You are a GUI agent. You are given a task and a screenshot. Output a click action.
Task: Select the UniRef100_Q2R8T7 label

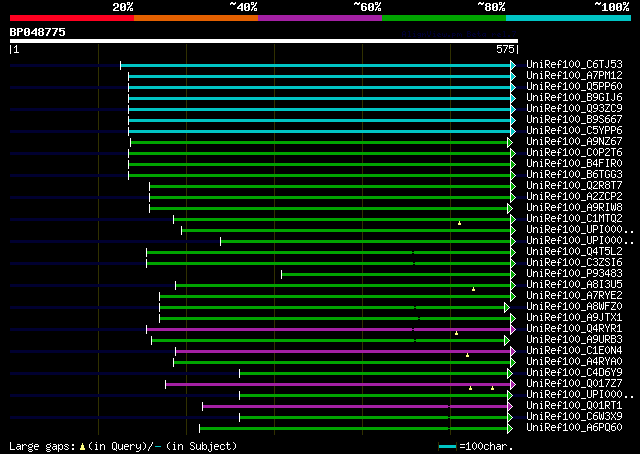(x=574, y=185)
